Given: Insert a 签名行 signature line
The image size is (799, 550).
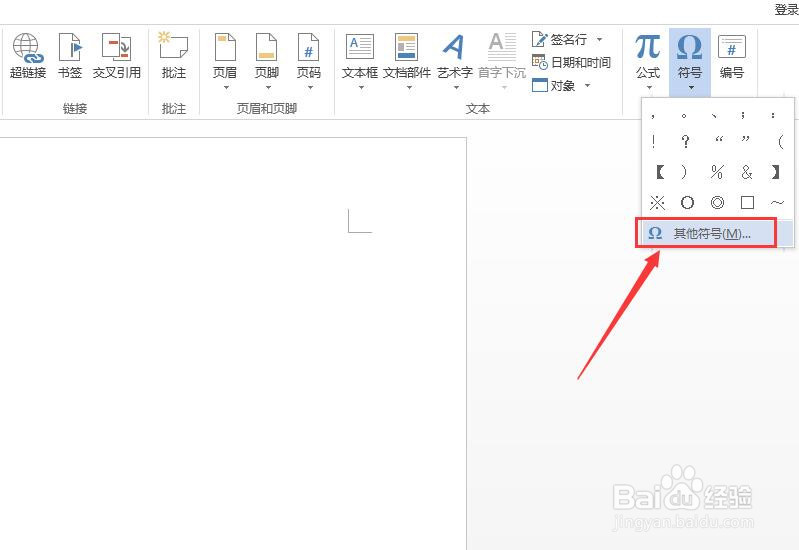Looking at the screenshot, I should click(560, 39).
